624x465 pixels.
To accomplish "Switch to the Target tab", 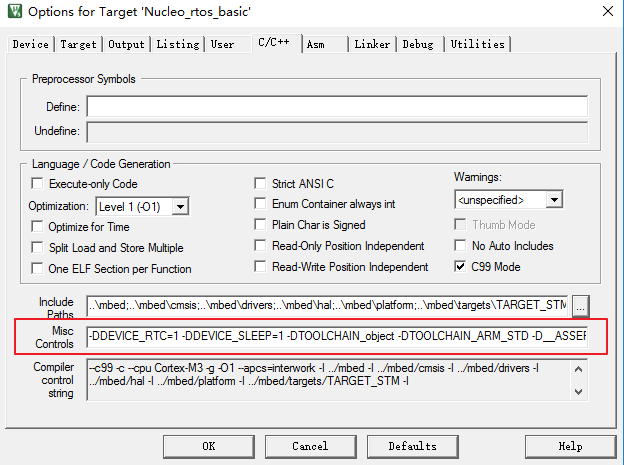I will click(x=78, y=44).
